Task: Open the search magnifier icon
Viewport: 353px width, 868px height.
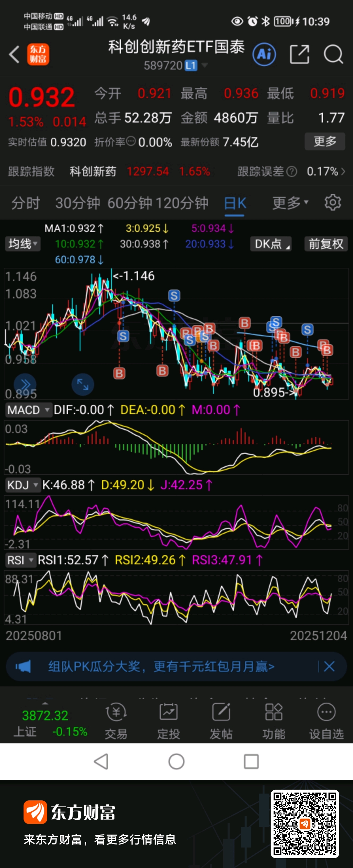Action: 333,54
